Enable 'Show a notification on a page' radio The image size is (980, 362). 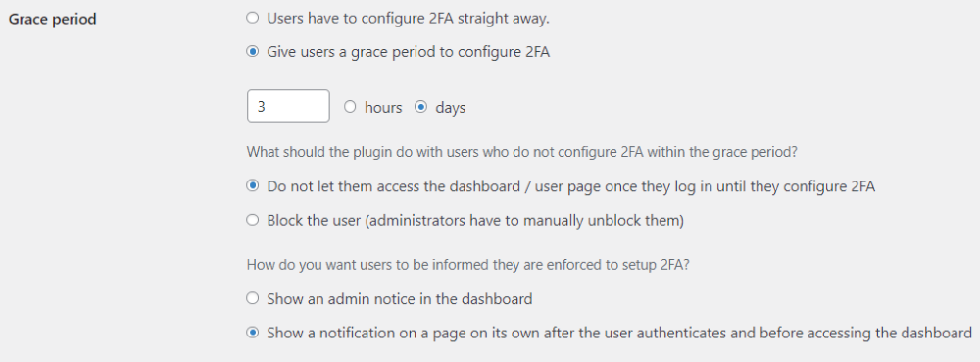pyautogui.click(x=253, y=332)
